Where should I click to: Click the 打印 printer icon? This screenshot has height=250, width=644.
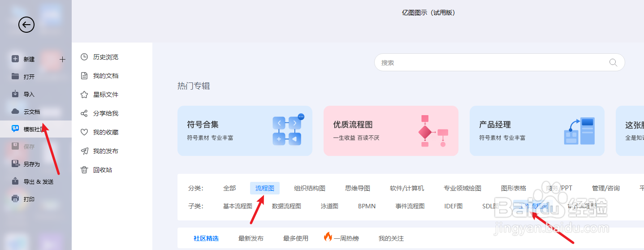(15, 198)
